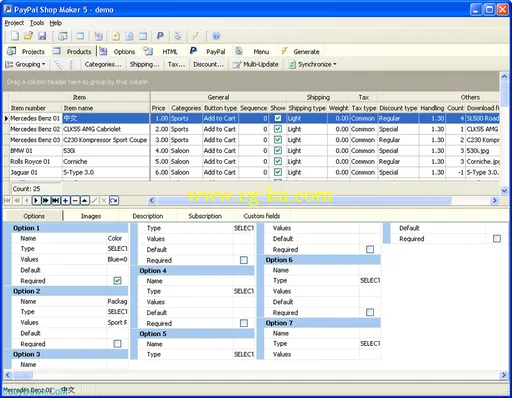Viewport: 512px width, 398px height.
Task: Click the Multi-Update button
Action: pyautogui.click(x=256, y=64)
